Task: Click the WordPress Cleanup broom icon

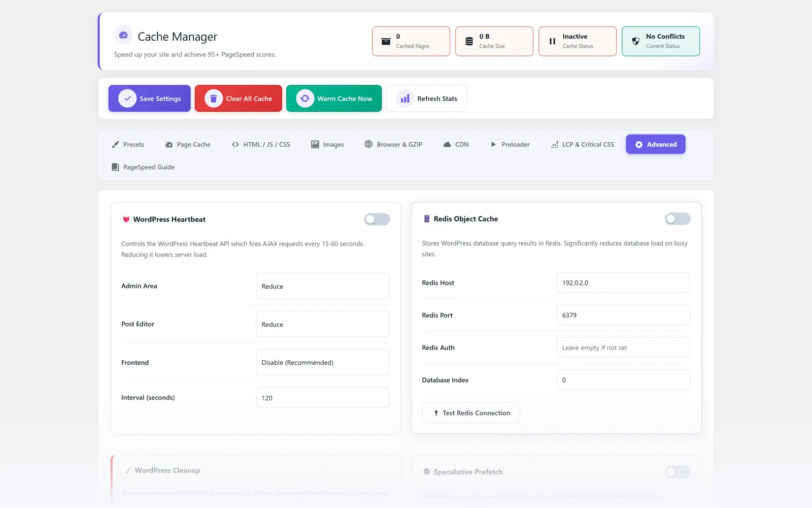Action: [128, 470]
